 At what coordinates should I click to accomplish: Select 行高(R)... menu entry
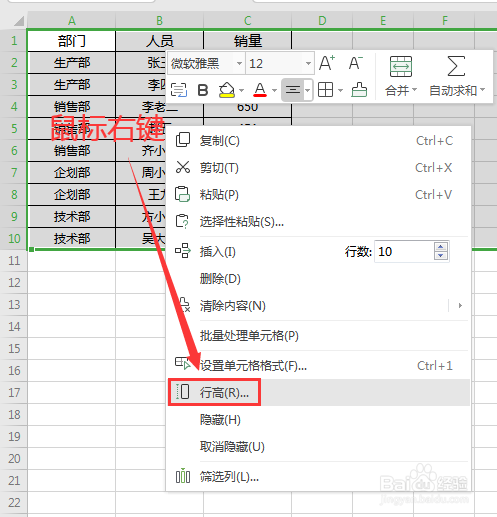(318, 393)
